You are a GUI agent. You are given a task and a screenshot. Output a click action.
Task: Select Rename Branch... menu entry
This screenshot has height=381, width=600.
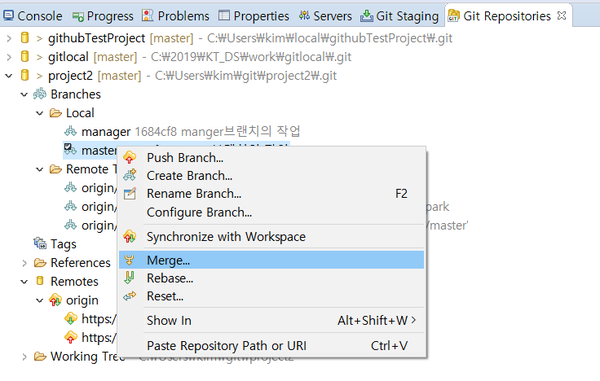[x=271, y=194]
